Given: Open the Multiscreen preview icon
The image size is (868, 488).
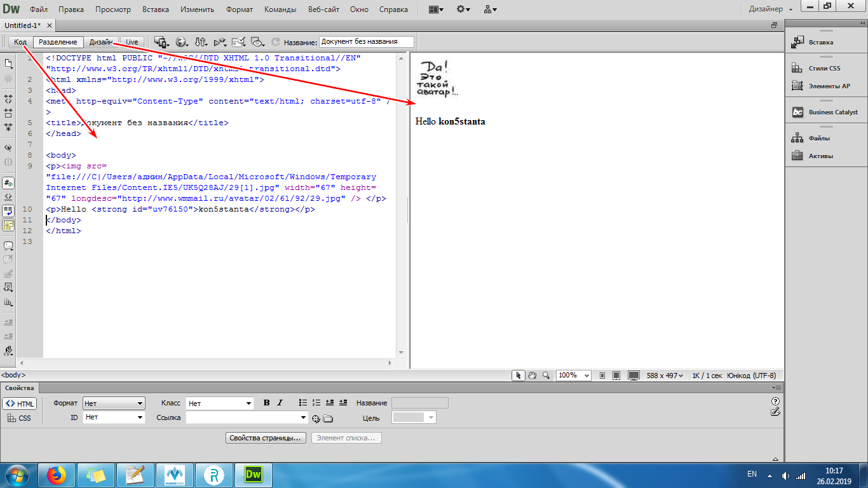Looking at the screenshot, I should (x=161, y=42).
